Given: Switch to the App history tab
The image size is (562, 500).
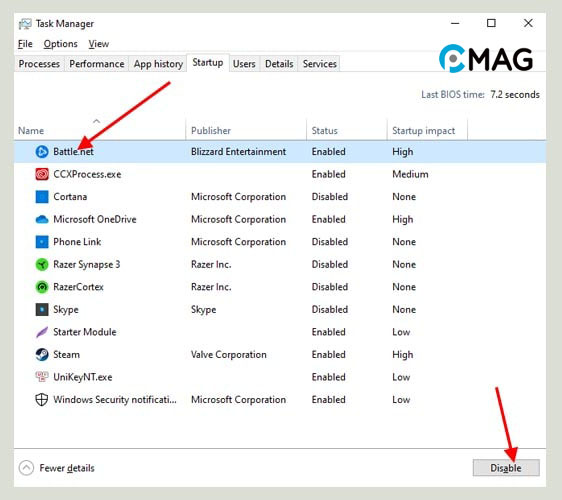Looking at the screenshot, I should 158,64.
